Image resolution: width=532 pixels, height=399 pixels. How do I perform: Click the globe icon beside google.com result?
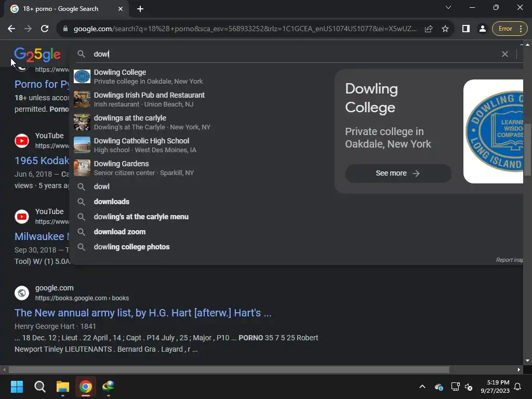(x=22, y=293)
